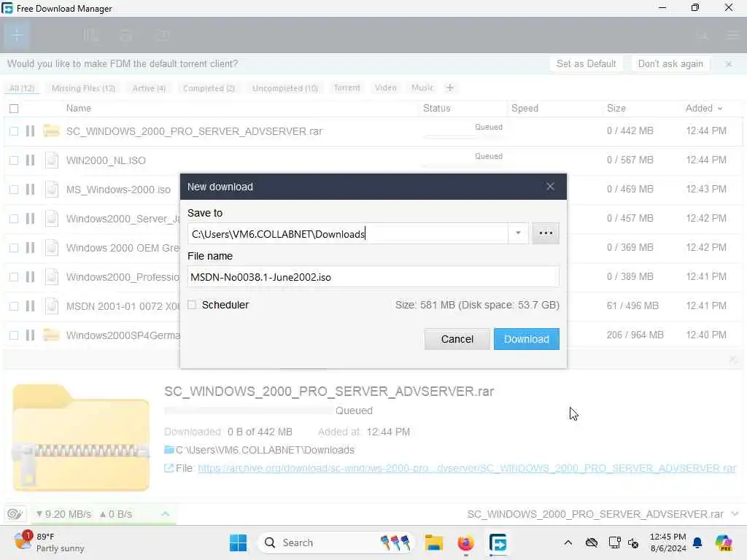The height and width of the screenshot is (560, 747).
Task: Switch to the Uncompleted (10) tab
Action: (285, 88)
